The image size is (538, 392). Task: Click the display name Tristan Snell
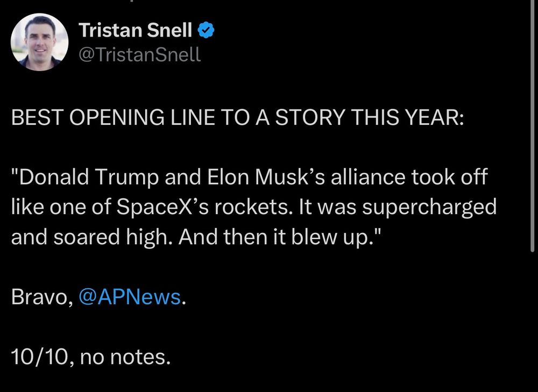[x=135, y=31]
